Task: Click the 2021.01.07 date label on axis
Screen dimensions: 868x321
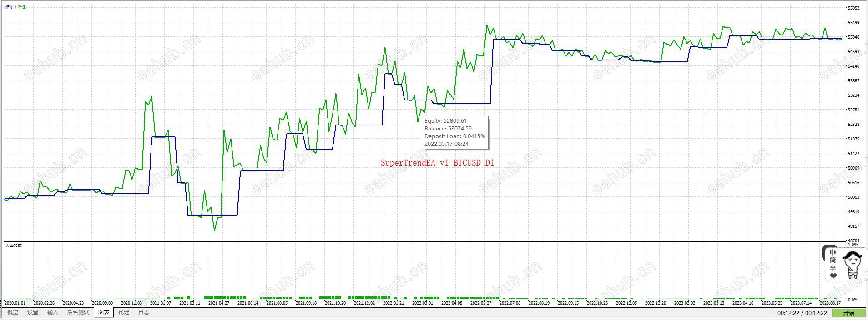Action: [161, 303]
